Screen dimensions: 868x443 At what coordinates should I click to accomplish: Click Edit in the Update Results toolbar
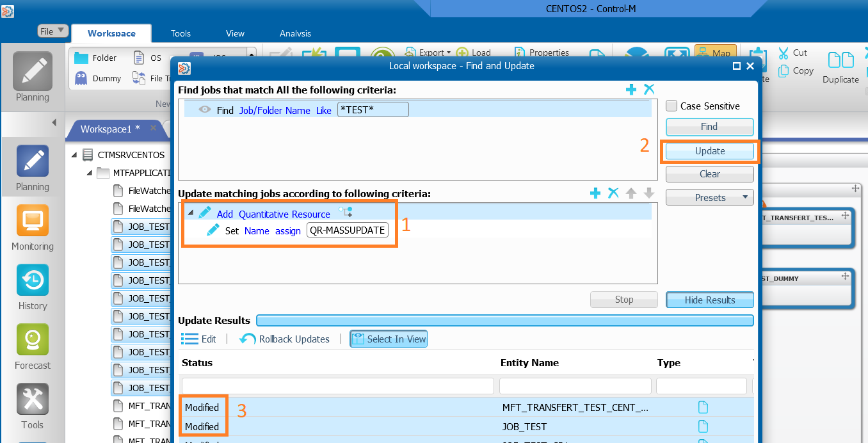point(199,339)
